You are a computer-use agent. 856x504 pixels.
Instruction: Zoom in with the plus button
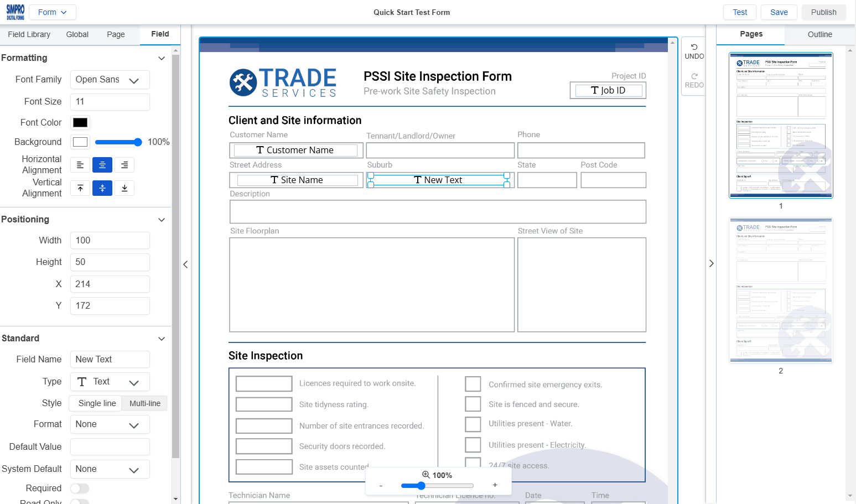click(495, 485)
